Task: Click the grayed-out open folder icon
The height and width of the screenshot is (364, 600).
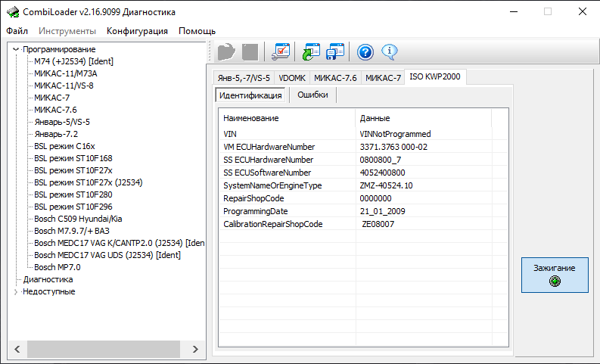Action: [x=226, y=51]
